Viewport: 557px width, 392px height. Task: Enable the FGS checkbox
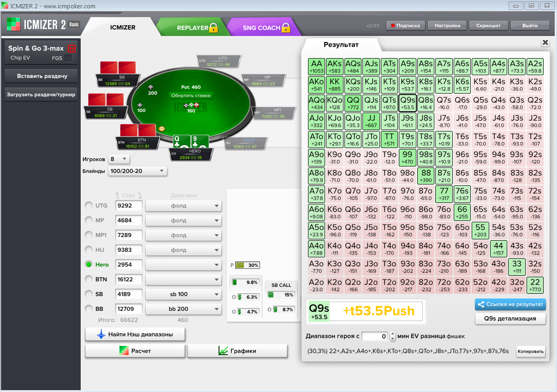coord(68,58)
